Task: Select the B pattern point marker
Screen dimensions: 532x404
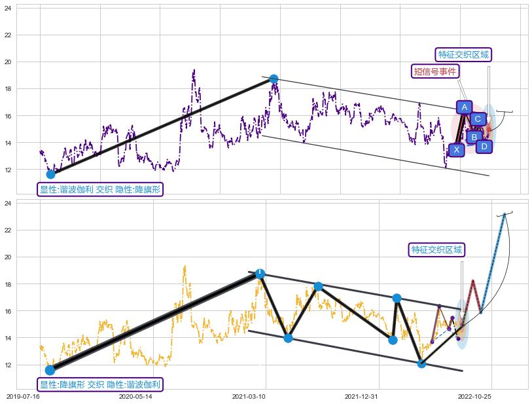Action: click(474, 137)
